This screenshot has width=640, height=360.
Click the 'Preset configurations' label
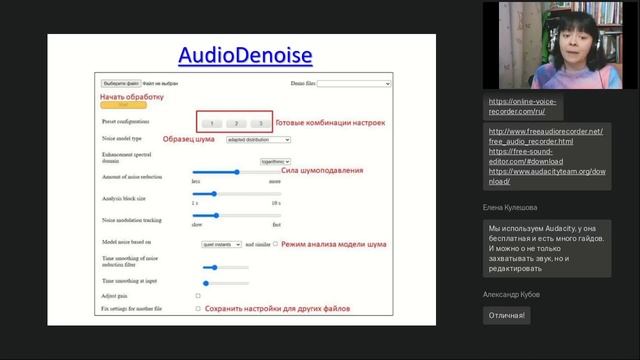(126, 122)
